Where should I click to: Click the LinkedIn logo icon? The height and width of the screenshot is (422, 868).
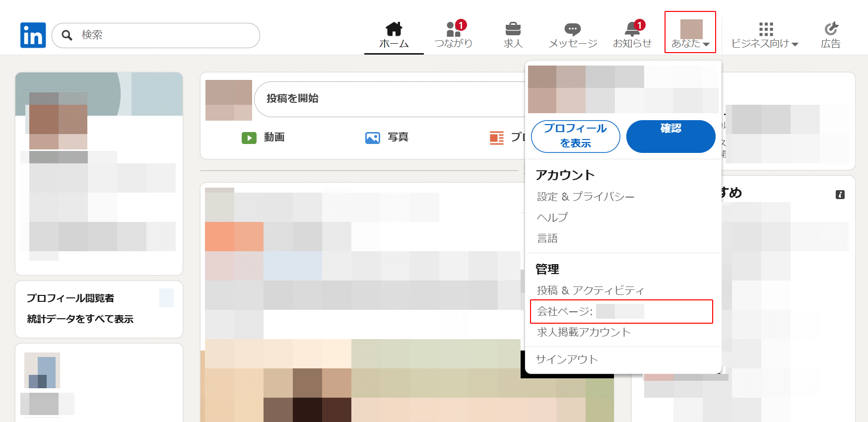(33, 35)
